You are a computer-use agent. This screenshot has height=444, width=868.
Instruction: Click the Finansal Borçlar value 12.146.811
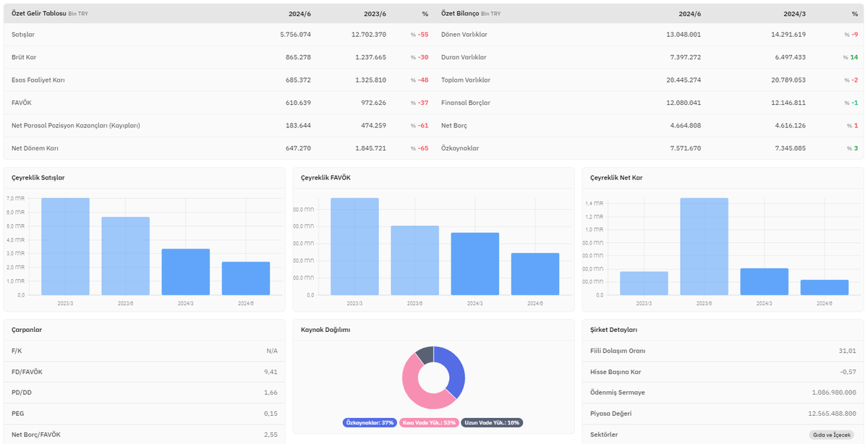tap(788, 103)
